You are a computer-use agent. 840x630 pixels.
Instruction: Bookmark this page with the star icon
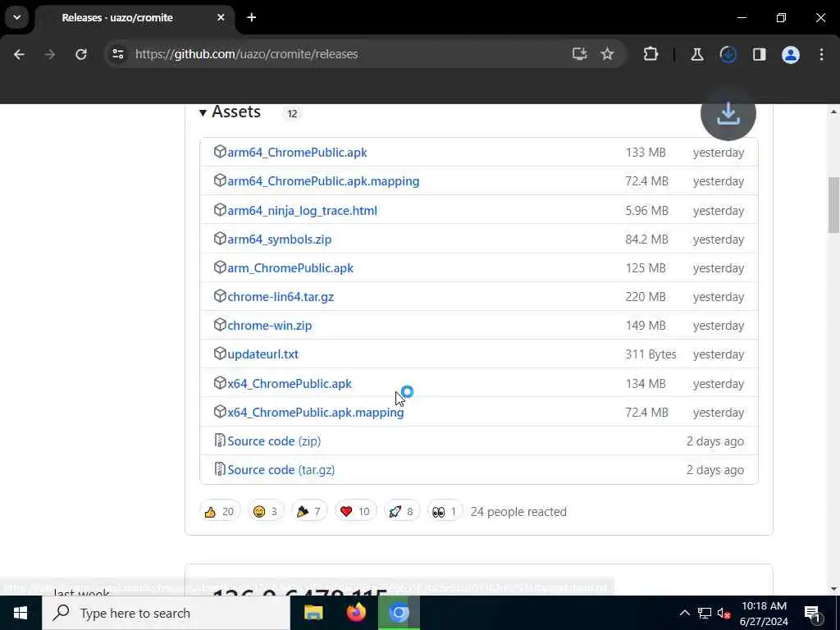(607, 54)
